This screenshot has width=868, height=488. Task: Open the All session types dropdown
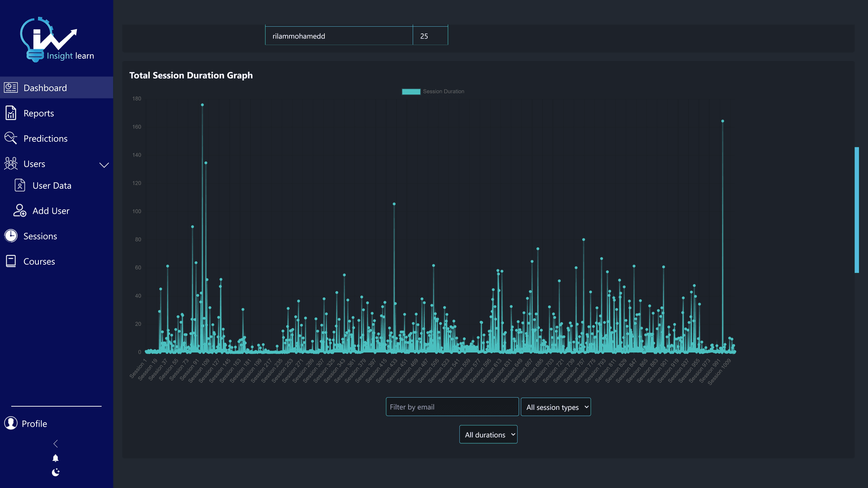[x=556, y=407]
